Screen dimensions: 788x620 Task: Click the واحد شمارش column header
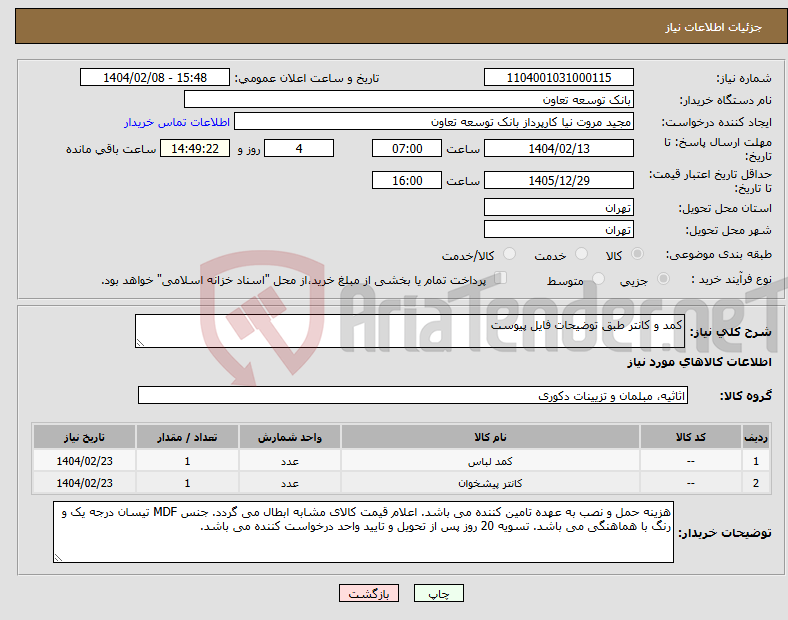(289, 437)
